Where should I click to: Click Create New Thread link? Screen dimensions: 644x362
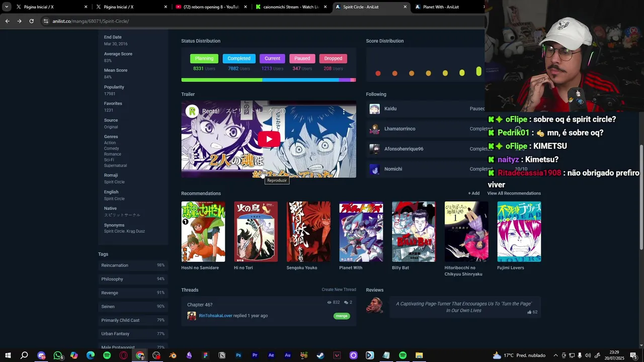point(339,290)
